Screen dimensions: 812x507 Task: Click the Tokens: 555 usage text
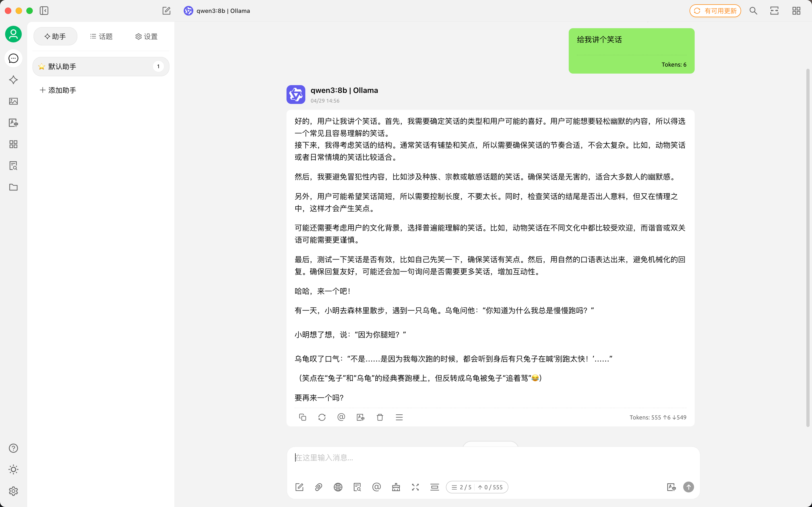(658, 417)
